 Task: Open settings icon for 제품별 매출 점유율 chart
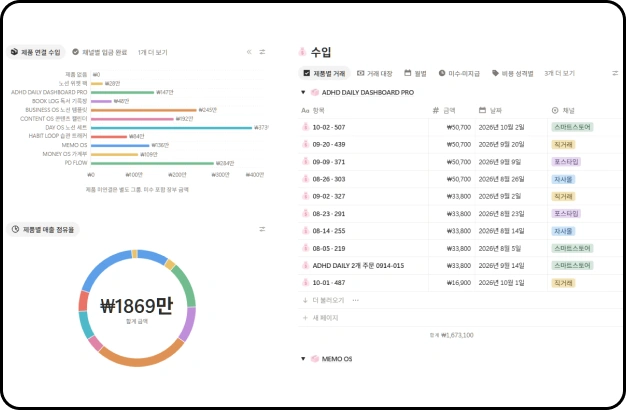click(x=262, y=229)
